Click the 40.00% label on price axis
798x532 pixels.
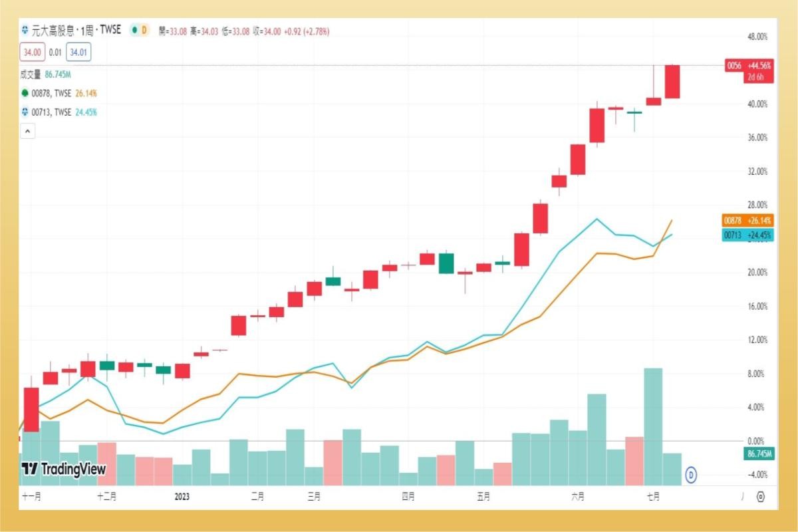point(758,104)
